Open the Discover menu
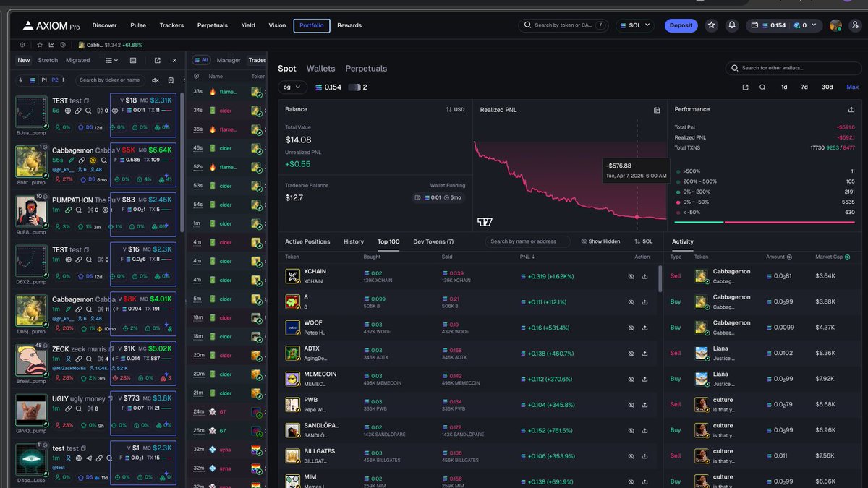This screenshot has height=488, width=868. coord(104,25)
